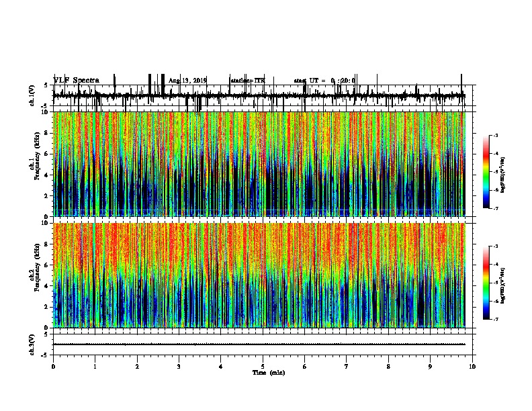This screenshot has width=532, height=411.
Task: Click the ch.3(V) axis label
Action: click(32, 345)
